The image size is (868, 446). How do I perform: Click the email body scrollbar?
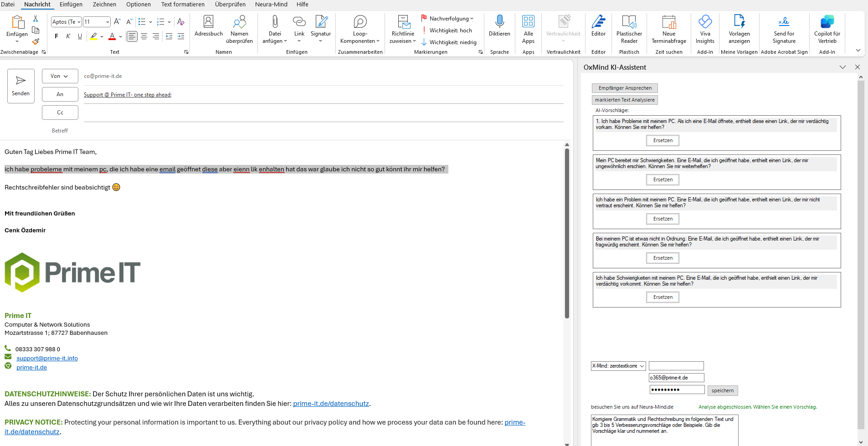(567, 233)
